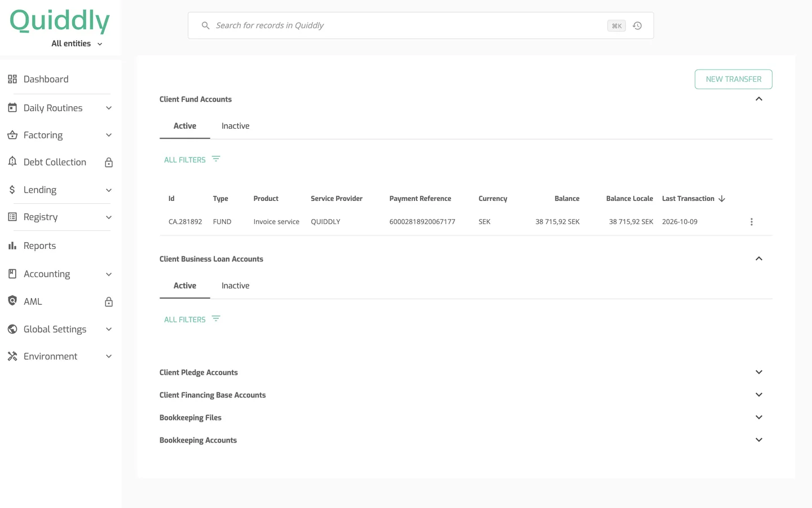The image size is (812, 508).
Task: Expand the Factoring menu chevron
Action: coord(109,135)
